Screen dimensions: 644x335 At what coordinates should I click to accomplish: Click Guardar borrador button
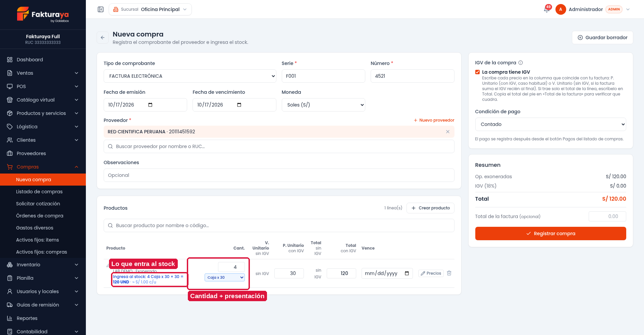pos(602,38)
